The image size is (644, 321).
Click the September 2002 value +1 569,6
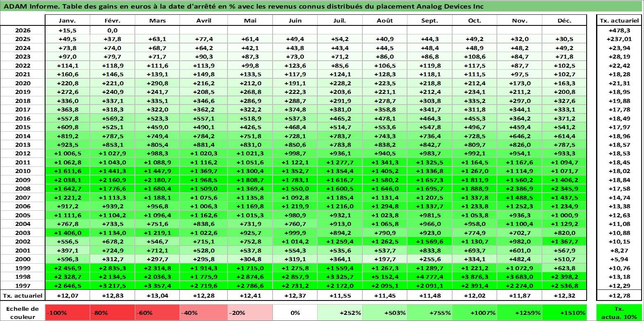click(430, 241)
